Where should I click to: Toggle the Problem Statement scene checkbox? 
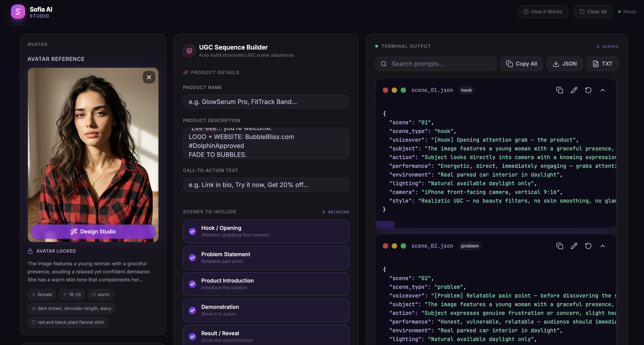(x=192, y=258)
